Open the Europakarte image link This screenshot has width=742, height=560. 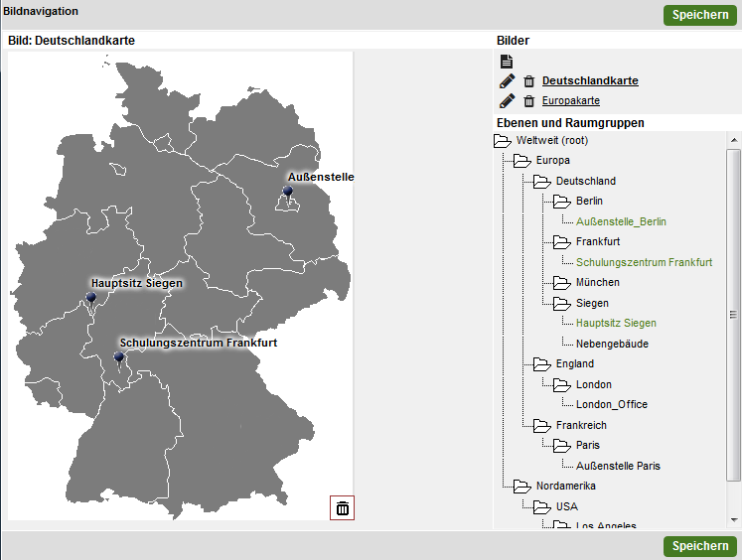571,100
